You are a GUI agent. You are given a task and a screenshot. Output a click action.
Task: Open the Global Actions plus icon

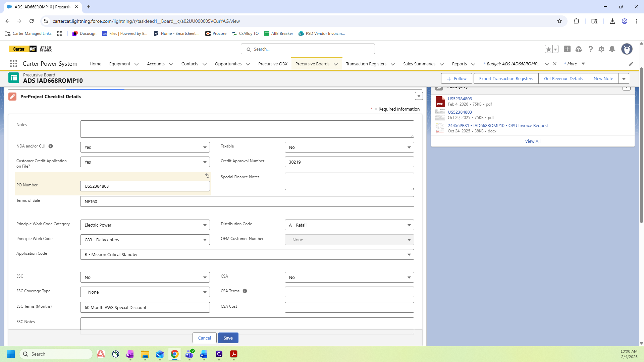coord(567,49)
